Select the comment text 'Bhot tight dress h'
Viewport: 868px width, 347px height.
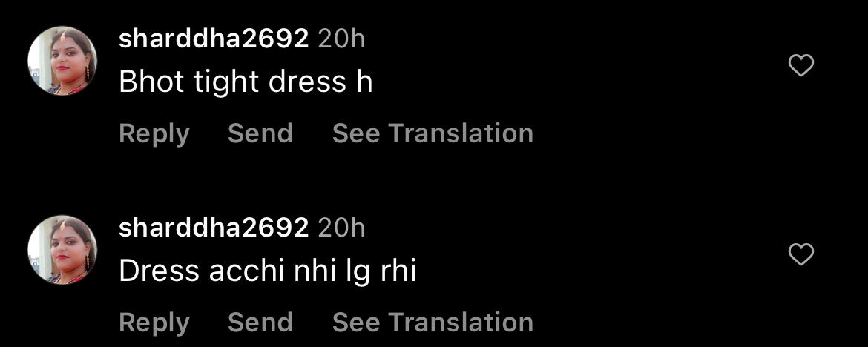pyautogui.click(x=246, y=83)
